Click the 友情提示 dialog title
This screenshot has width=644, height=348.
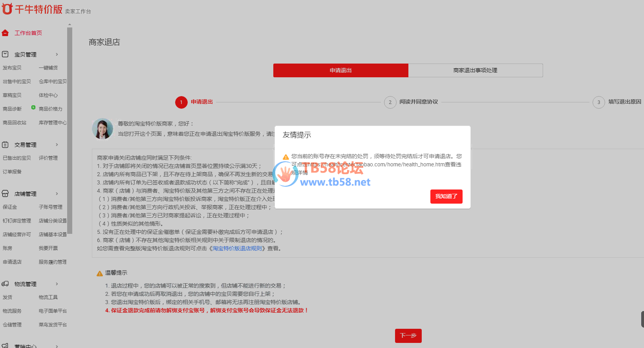(297, 135)
